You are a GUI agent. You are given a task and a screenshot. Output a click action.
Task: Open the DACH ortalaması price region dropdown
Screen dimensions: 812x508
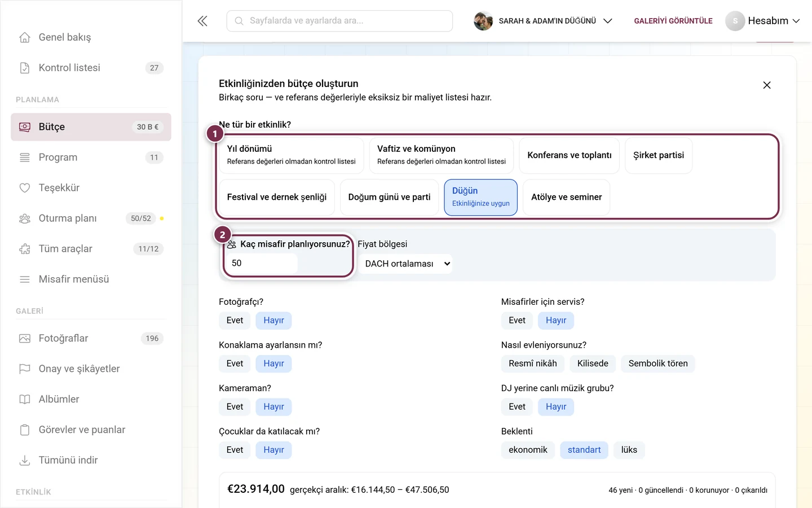pos(405,264)
